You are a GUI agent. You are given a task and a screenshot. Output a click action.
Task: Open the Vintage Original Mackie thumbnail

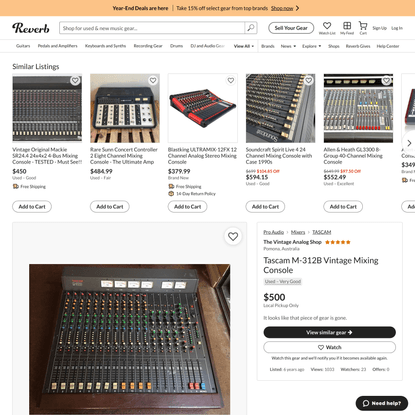pyautogui.click(x=47, y=108)
